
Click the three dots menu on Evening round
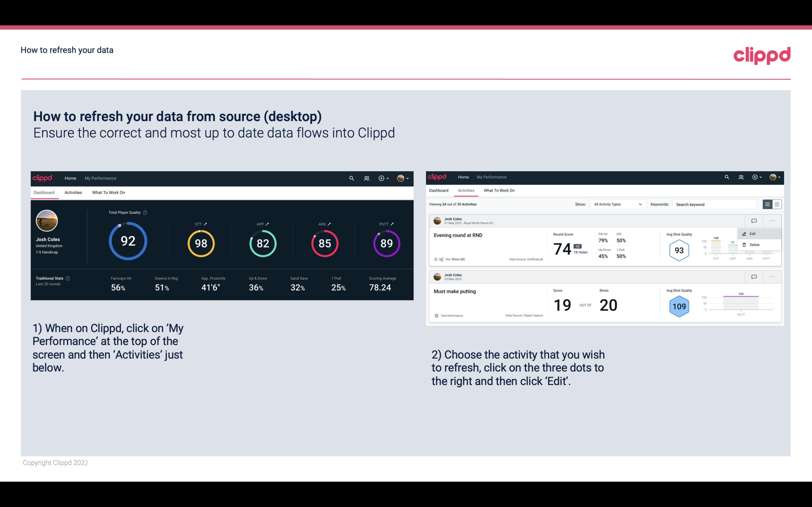[772, 220]
